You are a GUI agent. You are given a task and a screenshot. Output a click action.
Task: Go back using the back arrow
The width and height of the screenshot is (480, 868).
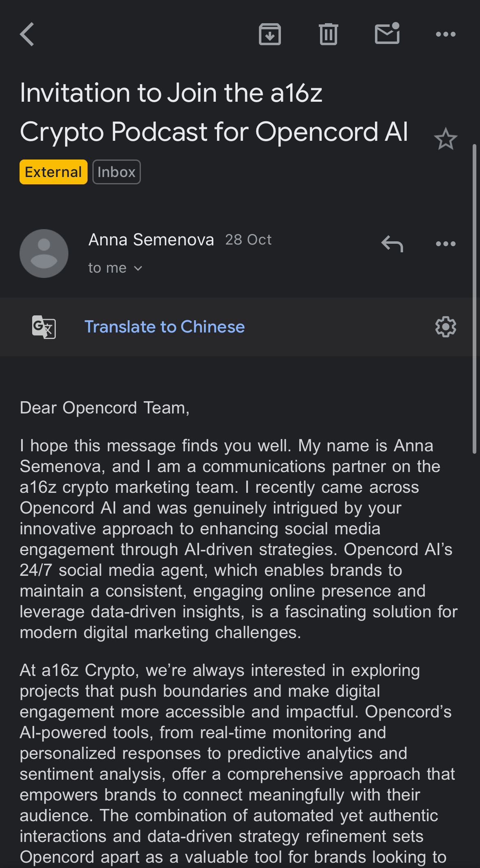point(27,34)
